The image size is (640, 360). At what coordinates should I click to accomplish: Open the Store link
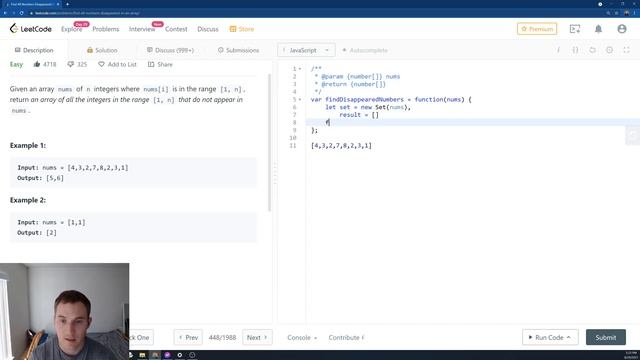pyautogui.click(x=242, y=29)
